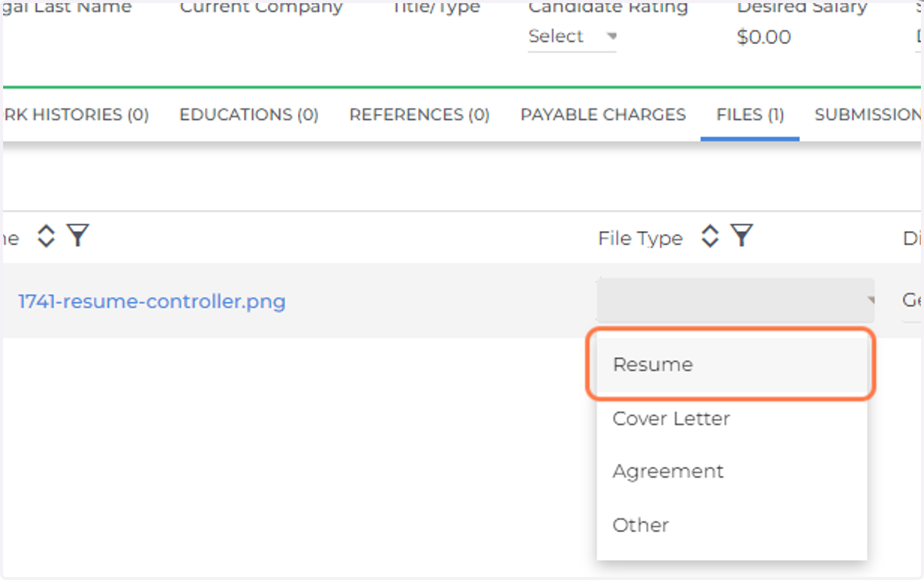Click the Desired Salary $0.00 field
Viewport: 924px width, 580px height.
click(x=764, y=37)
